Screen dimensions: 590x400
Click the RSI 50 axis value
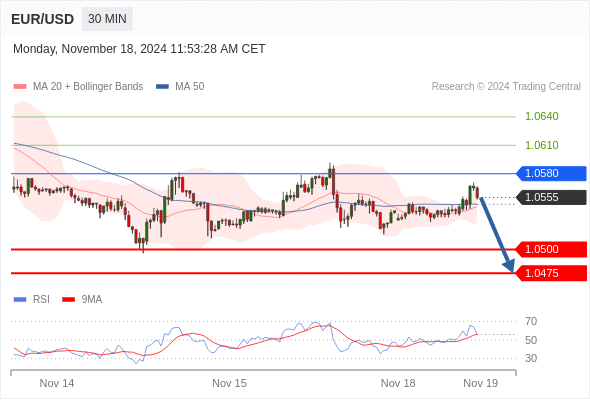click(531, 340)
